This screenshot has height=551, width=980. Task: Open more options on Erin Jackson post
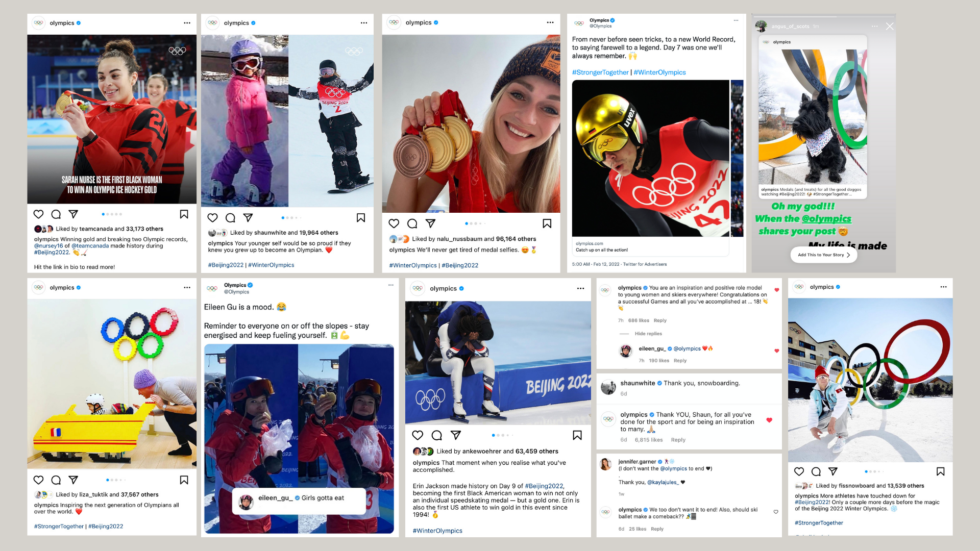click(x=580, y=289)
